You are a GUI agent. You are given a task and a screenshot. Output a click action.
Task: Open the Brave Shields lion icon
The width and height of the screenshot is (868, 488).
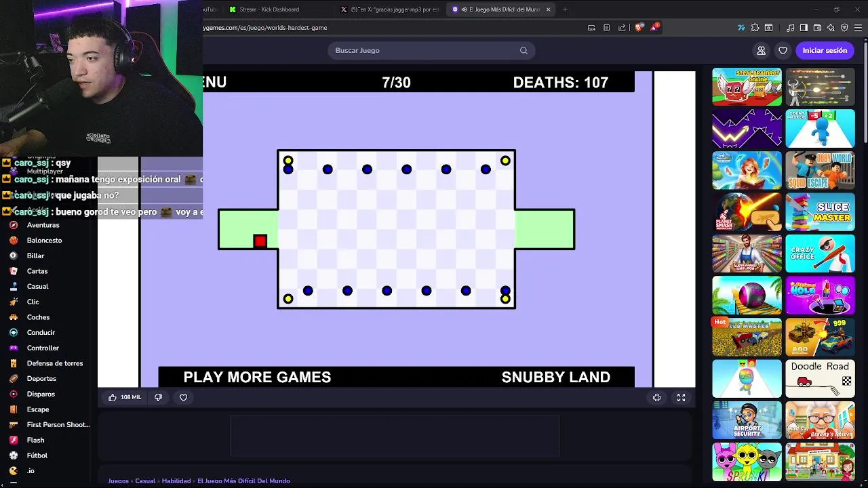coord(639,28)
